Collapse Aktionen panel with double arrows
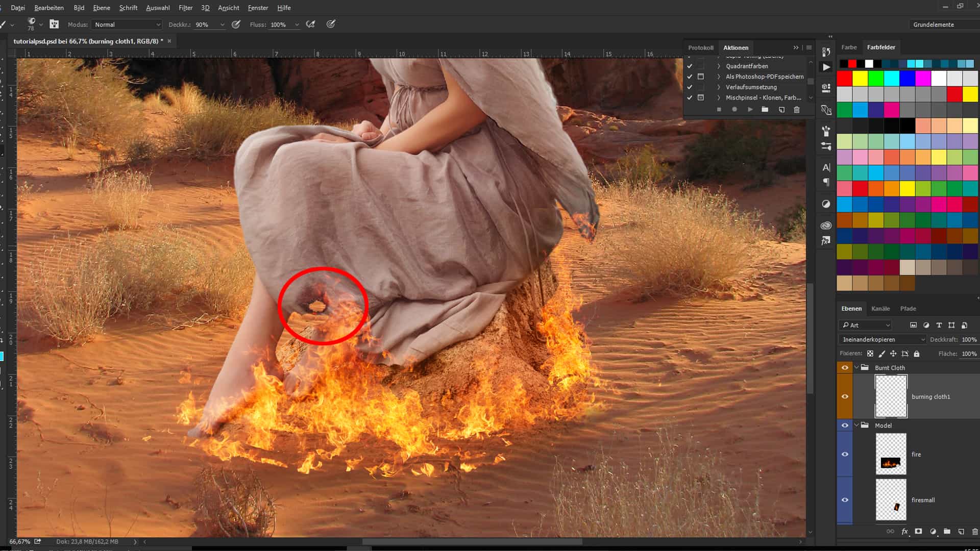 796,47
